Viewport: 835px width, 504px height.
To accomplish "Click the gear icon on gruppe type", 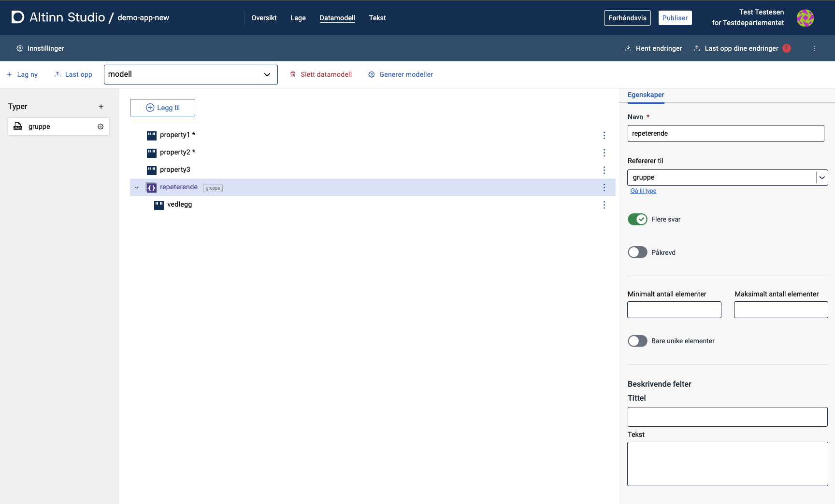I will (101, 126).
